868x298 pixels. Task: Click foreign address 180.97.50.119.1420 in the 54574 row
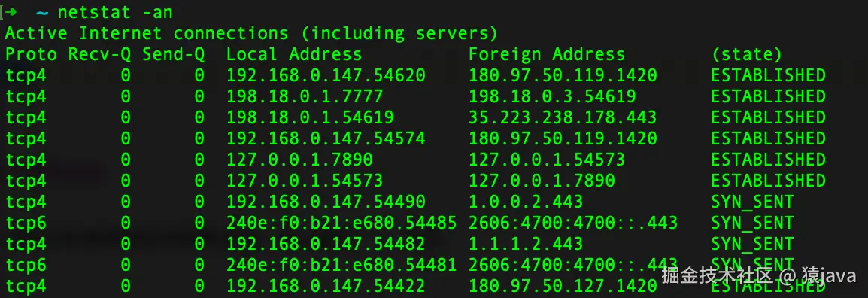(563, 138)
